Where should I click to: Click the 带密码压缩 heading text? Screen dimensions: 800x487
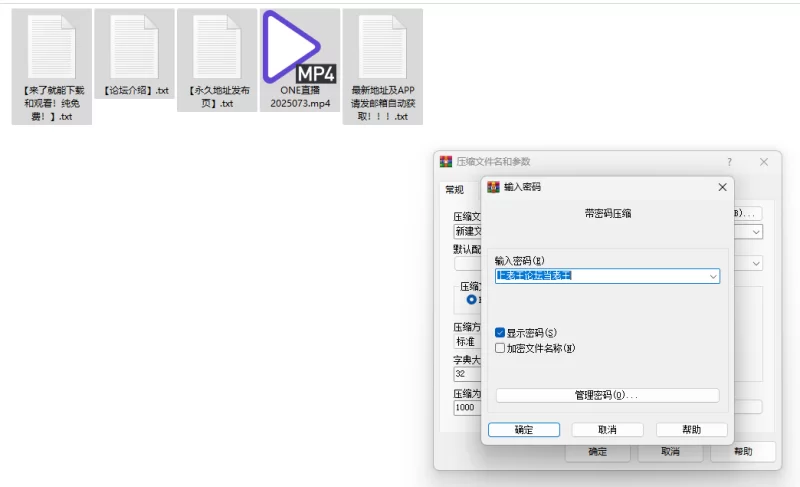point(608,214)
